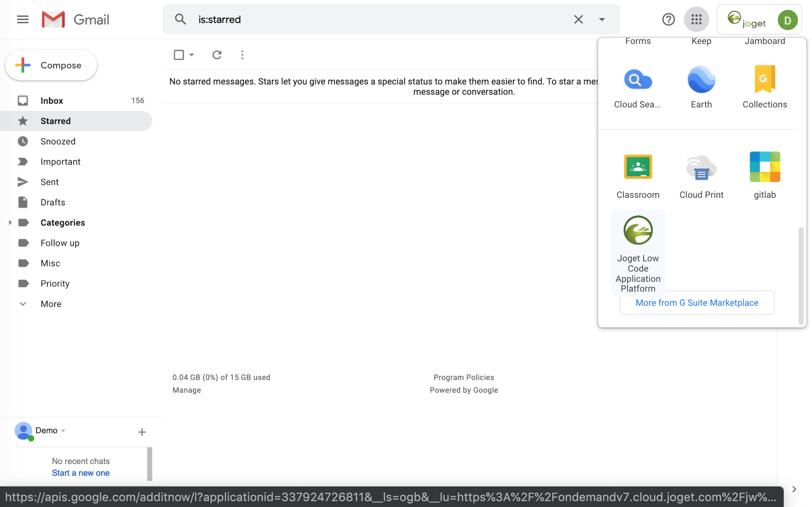The height and width of the screenshot is (507, 812).
Task: Open the Categories label
Action: (x=62, y=223)
